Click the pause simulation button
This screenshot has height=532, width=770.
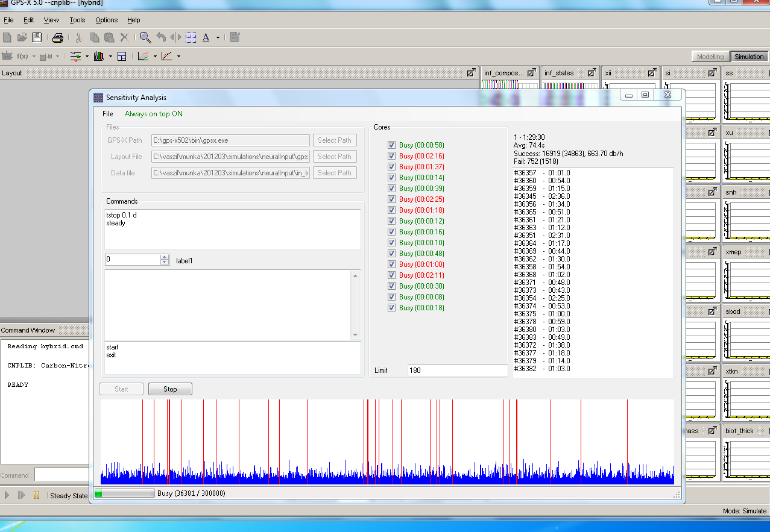pyautogui.click(x=36, y=495)
